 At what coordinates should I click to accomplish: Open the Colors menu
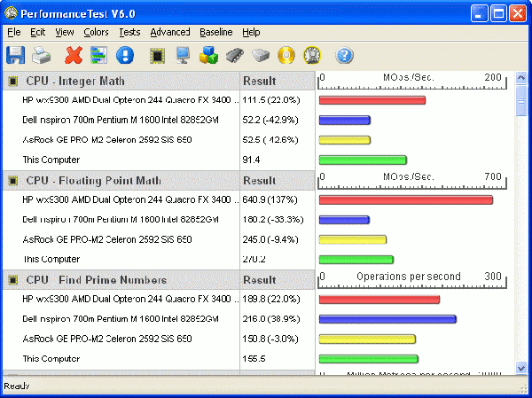click(96, 32)
